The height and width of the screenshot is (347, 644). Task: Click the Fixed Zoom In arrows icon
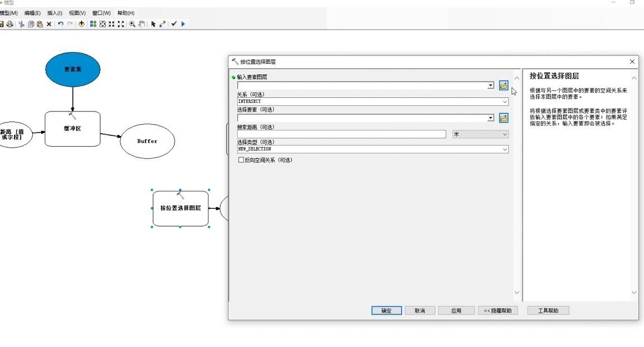(112, 24)
